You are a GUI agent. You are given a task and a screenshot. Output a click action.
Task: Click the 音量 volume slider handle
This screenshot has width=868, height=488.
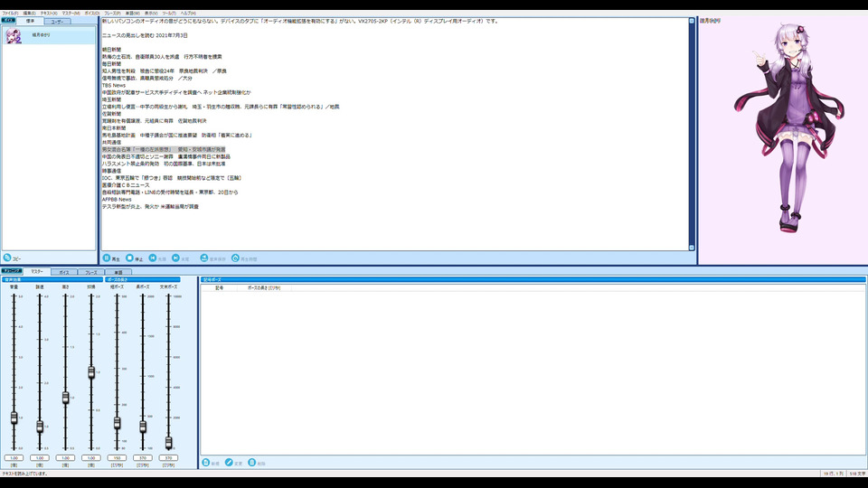coord(14,418)
